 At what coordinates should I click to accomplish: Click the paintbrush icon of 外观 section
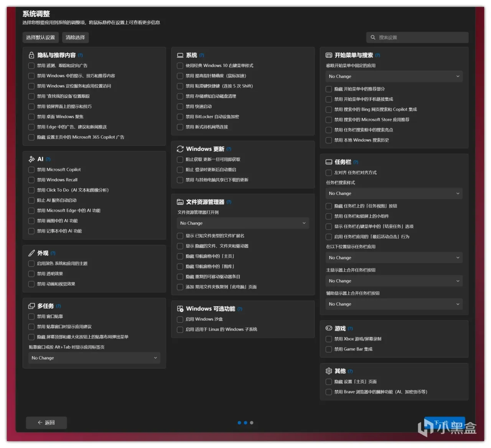pyautogui.click(x=31, y=253)
